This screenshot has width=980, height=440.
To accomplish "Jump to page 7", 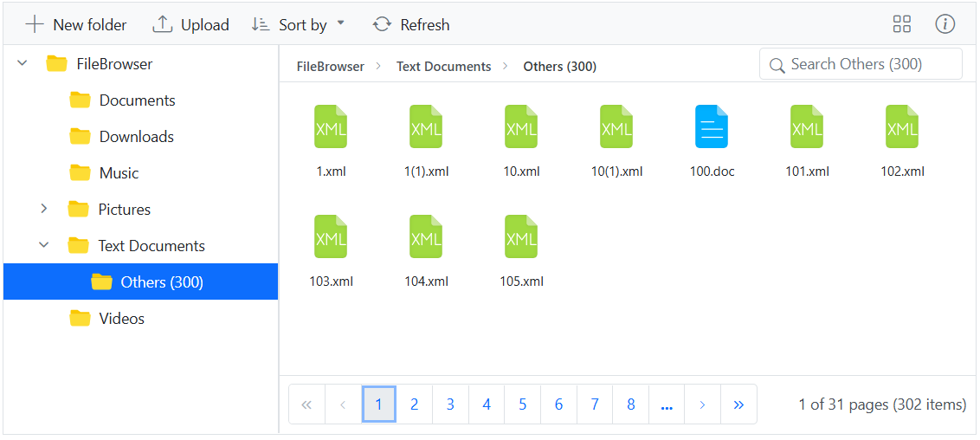I will [595, 404].
